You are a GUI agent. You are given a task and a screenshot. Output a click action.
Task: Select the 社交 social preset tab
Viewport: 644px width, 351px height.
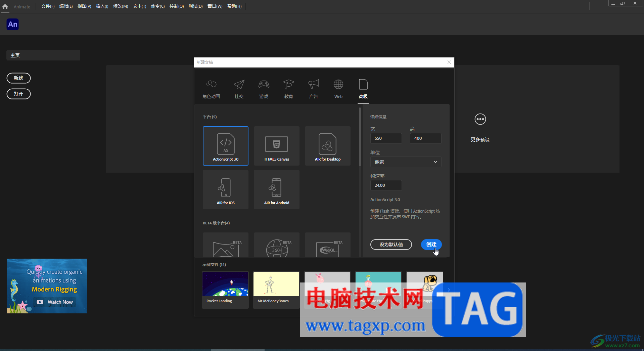[239, 89]
